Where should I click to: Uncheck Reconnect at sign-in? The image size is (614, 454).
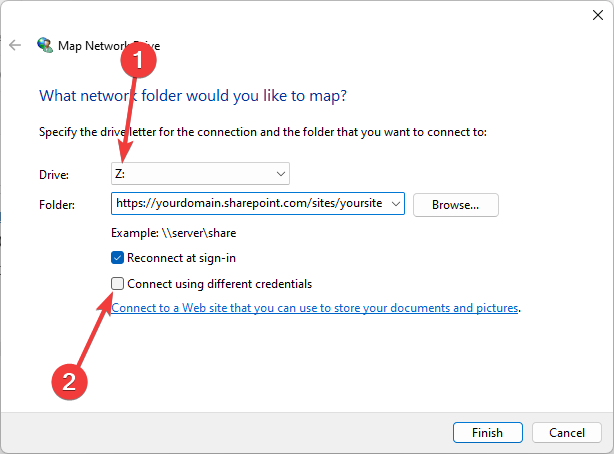[x=118, y=257]
